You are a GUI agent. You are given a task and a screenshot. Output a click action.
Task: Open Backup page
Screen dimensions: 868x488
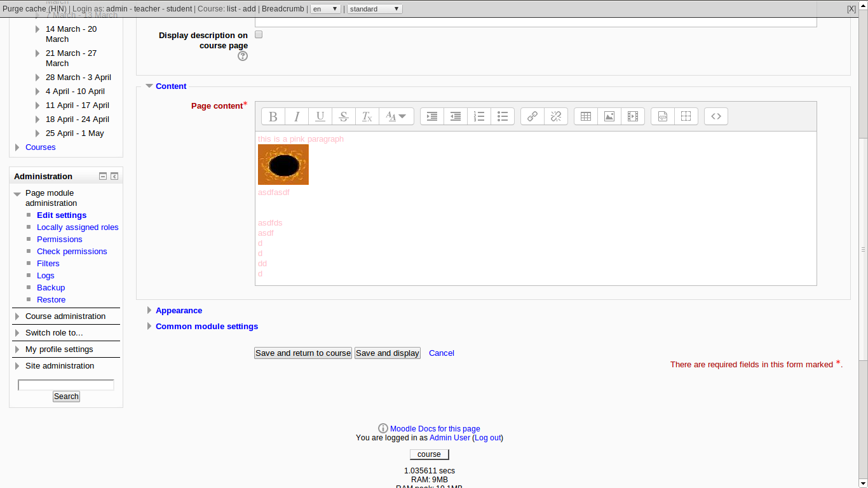click(51, 287)
